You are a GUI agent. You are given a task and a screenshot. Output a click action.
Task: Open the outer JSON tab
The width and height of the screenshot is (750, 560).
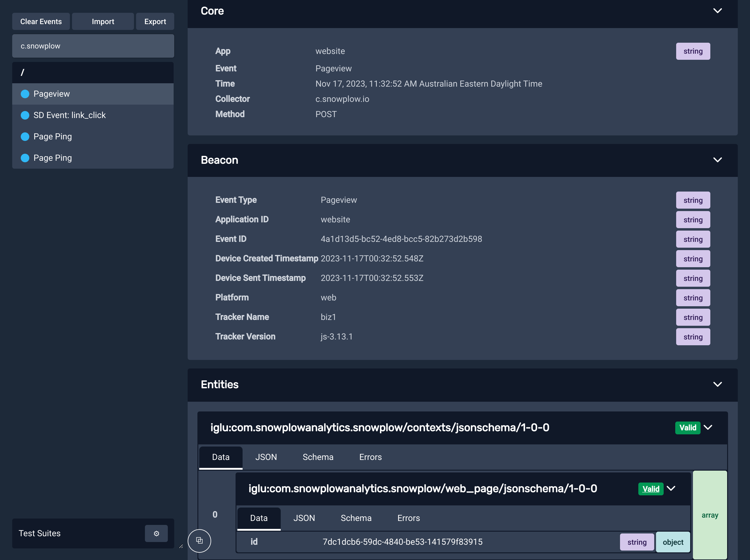[x=266, y=457]
